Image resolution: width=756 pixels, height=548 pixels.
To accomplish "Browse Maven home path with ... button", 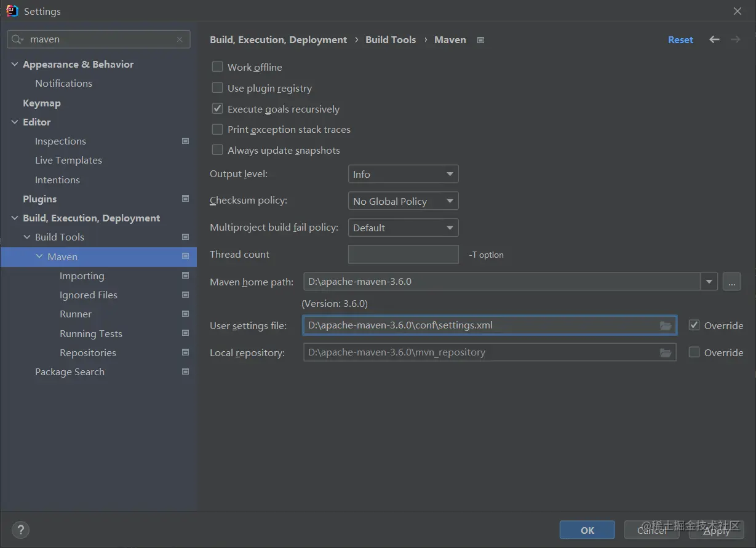I will (731, 282).
